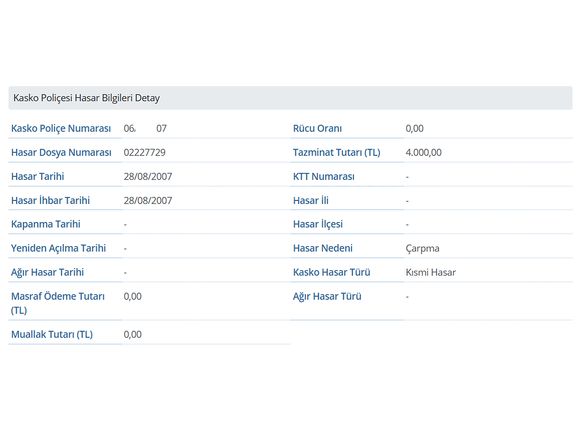Select the Kasko Poliçe Numarası label
Viewport: 580px width, 435px height.
pyautogui.click(x=61, y=128)
